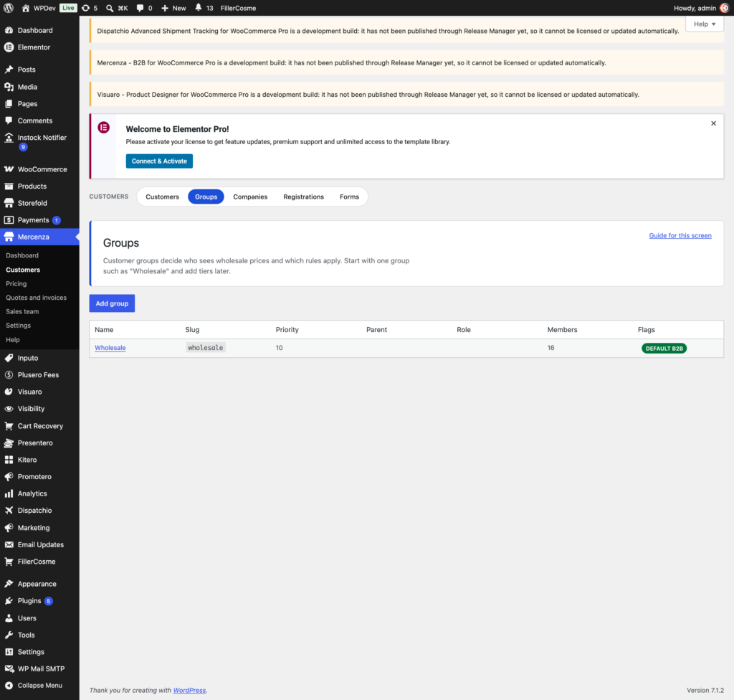The image size is (734, 700).
Task: Click the Cart Recovery cart icon
Action: pos(9,426)
